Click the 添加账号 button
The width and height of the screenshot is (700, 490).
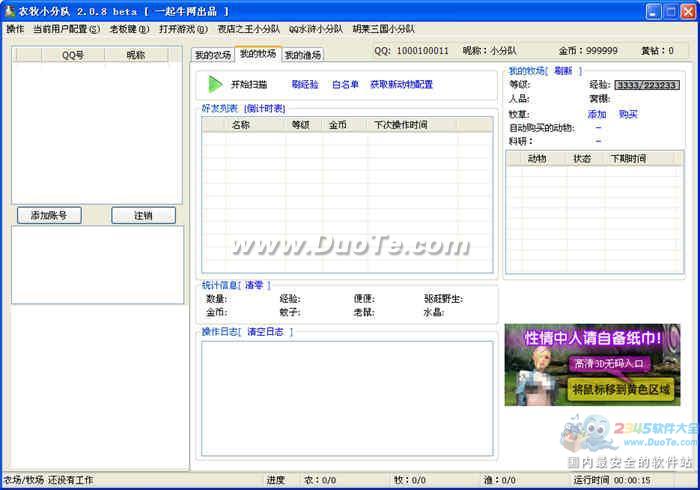coord(49,215)
